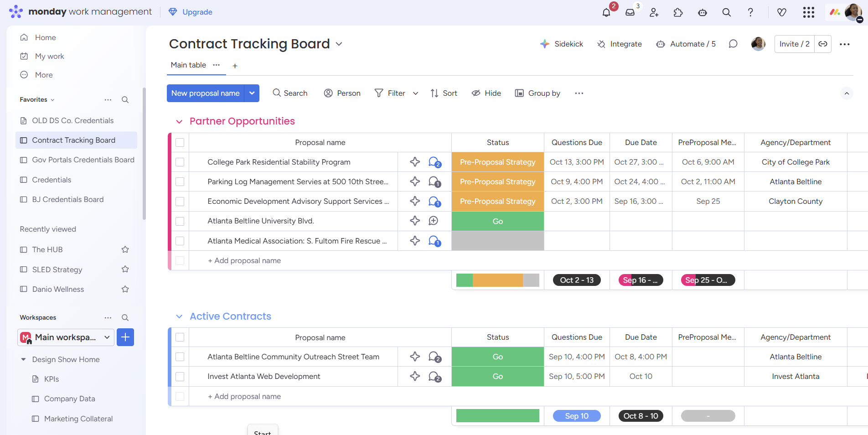Open Main workspace selector dropdown

click(66, 337)
